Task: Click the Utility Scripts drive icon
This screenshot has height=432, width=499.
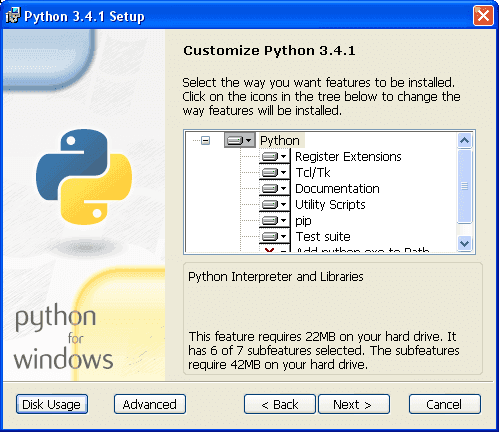Action: coord(274,204)
